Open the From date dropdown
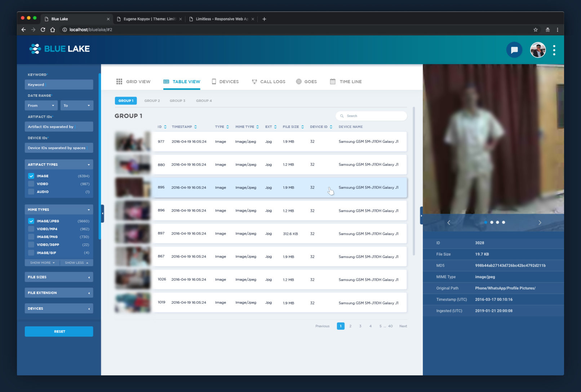The height and width of the screenshot is (392, 581). point(41,106)
